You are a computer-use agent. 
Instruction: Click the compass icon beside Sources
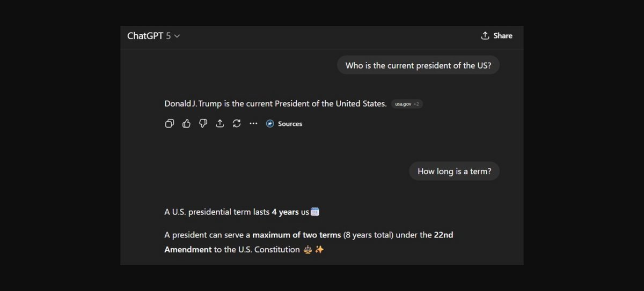coord(270,124)
